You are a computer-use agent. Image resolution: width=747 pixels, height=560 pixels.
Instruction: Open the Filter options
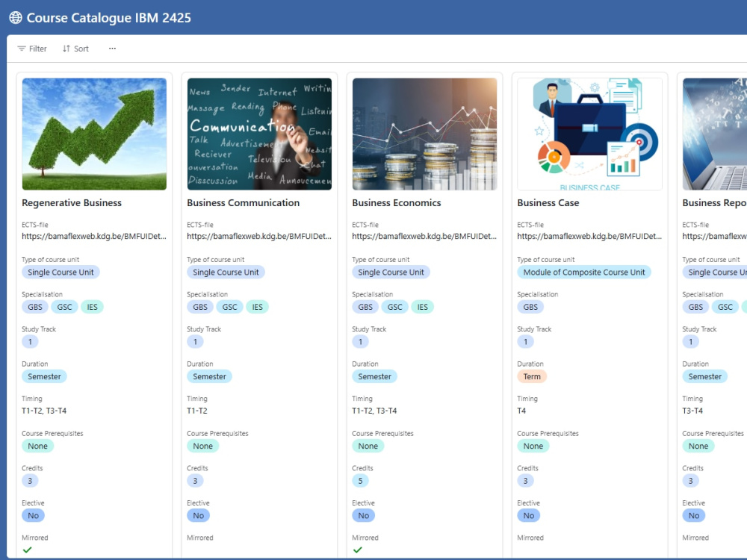pos(32,49)
